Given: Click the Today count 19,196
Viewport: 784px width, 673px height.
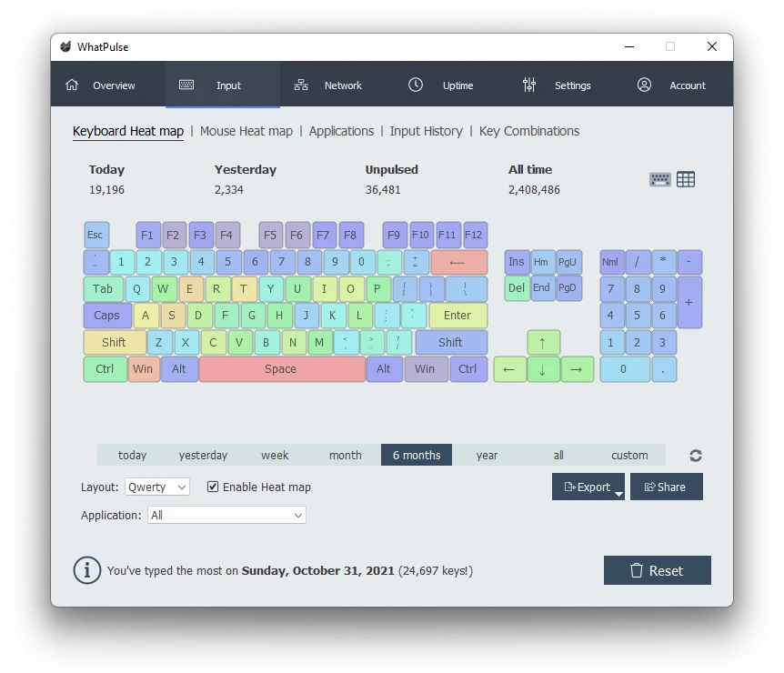Looking at the screenshot, I should 107,190.
